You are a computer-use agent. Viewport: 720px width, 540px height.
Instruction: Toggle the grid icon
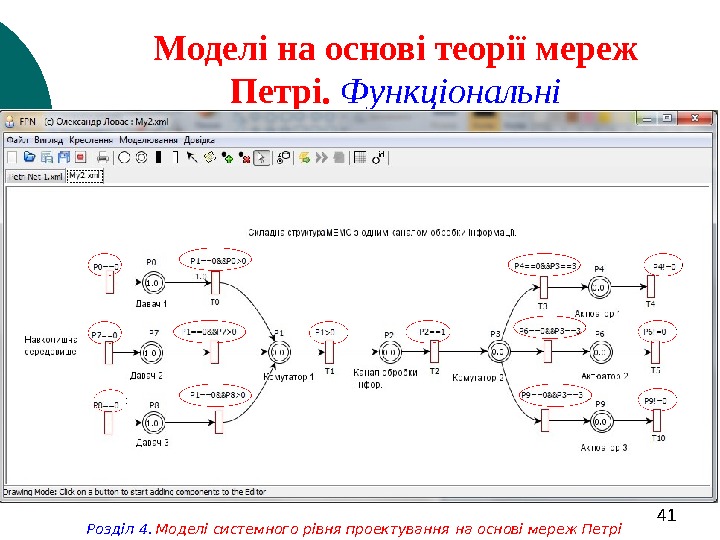point(360,158)
